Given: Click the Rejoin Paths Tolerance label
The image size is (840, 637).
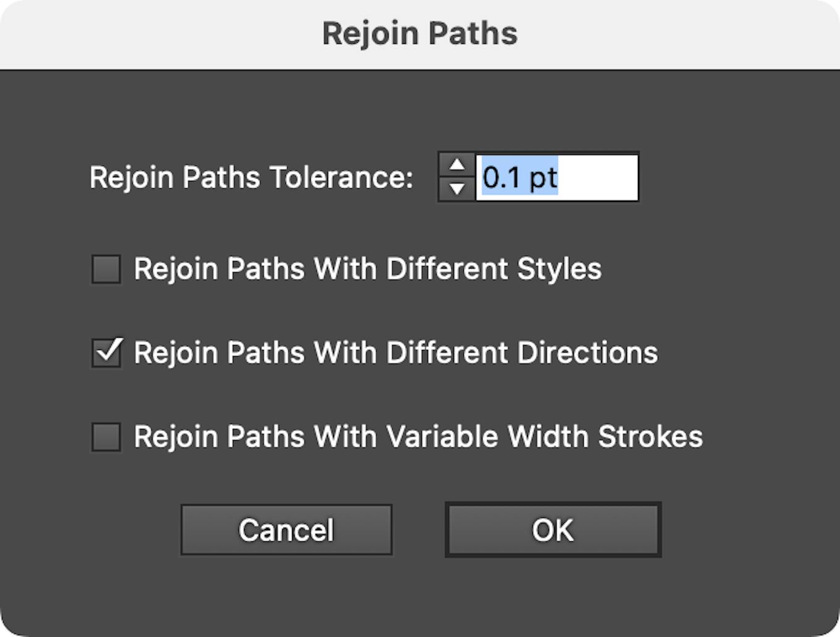Looking at the screenshot, I should tap(252, 177).
